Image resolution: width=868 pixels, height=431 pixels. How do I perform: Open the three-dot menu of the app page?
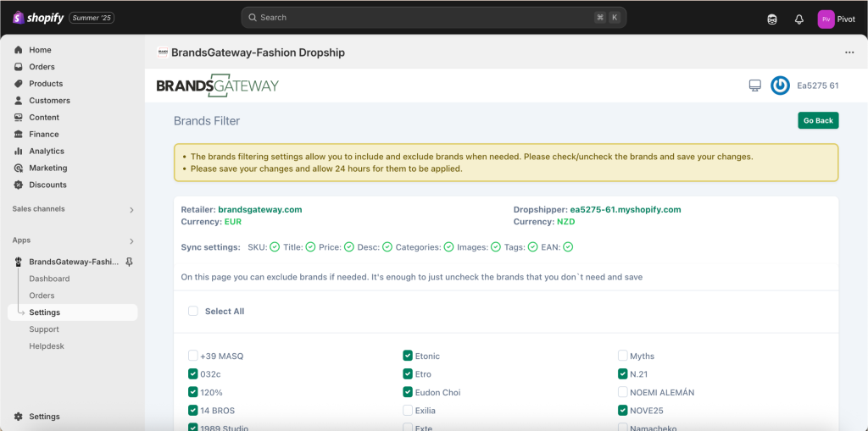click(849, 52)
